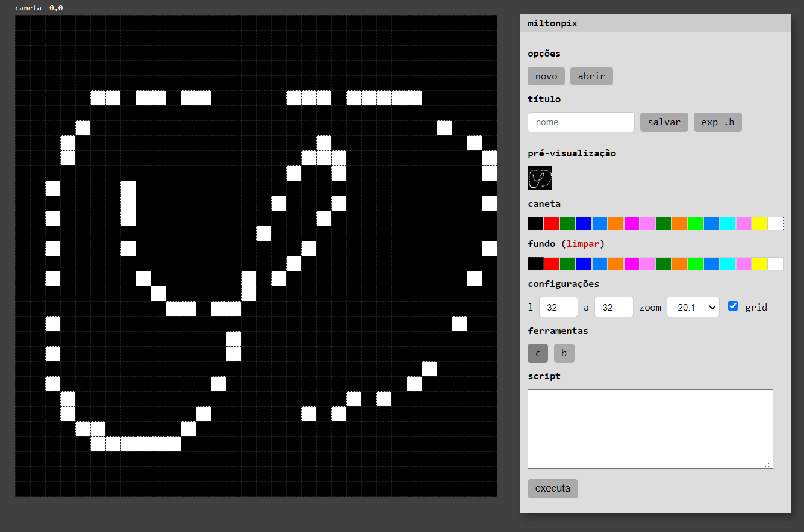Click the 'caneta 0,0' status text

(39, 8)
